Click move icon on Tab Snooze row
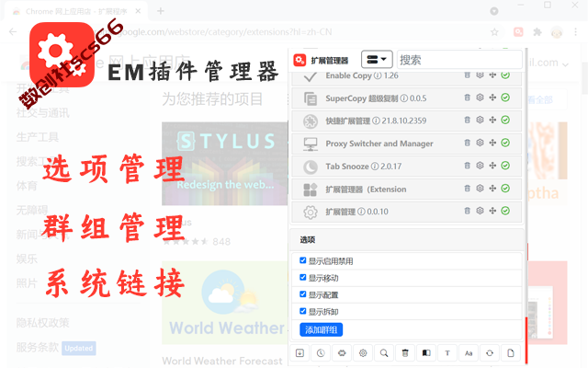 coord(492,166)
